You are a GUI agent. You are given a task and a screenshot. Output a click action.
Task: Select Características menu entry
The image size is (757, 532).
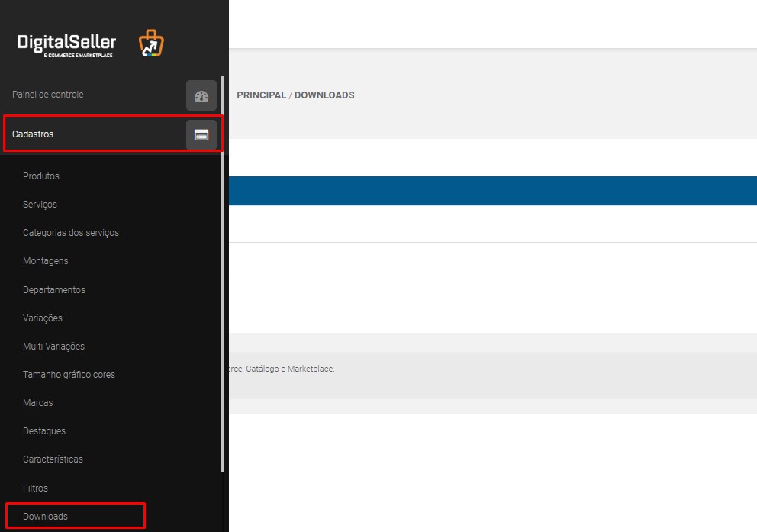click(x=53, y=459)
